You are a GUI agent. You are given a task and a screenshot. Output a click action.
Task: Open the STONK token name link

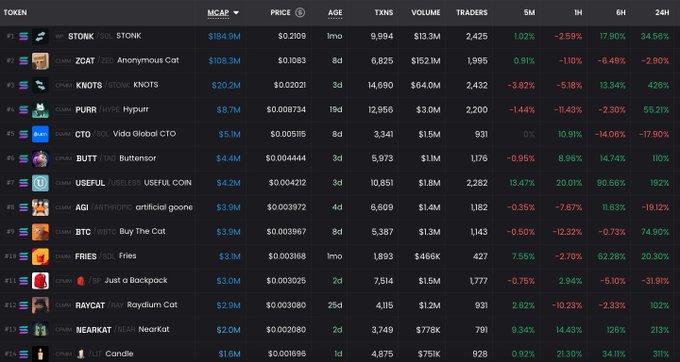[81, 36]
